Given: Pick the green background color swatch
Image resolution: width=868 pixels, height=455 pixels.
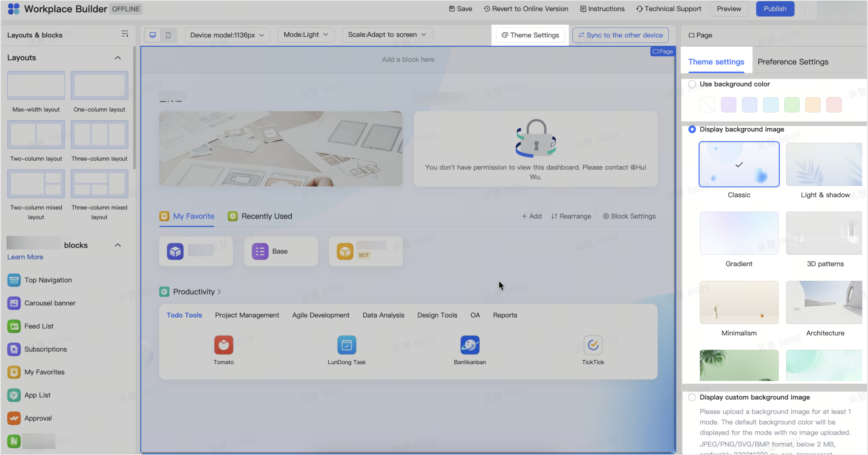Looking at the screenshot, I should point(792,105).
